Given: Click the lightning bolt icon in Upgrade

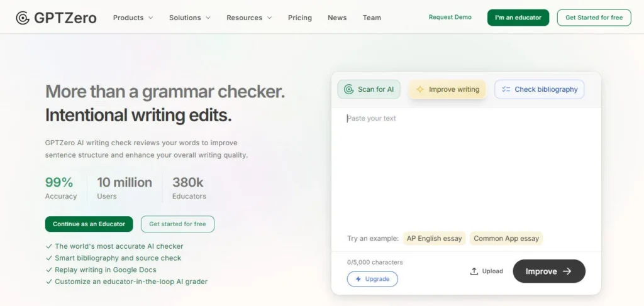Looking at the screenshot, I should (358, 279).
